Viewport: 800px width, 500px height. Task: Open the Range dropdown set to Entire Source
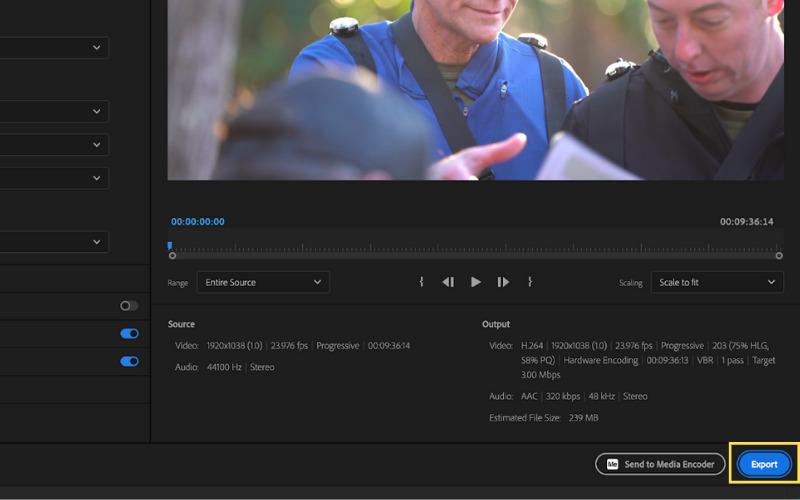tap(263, 282)
